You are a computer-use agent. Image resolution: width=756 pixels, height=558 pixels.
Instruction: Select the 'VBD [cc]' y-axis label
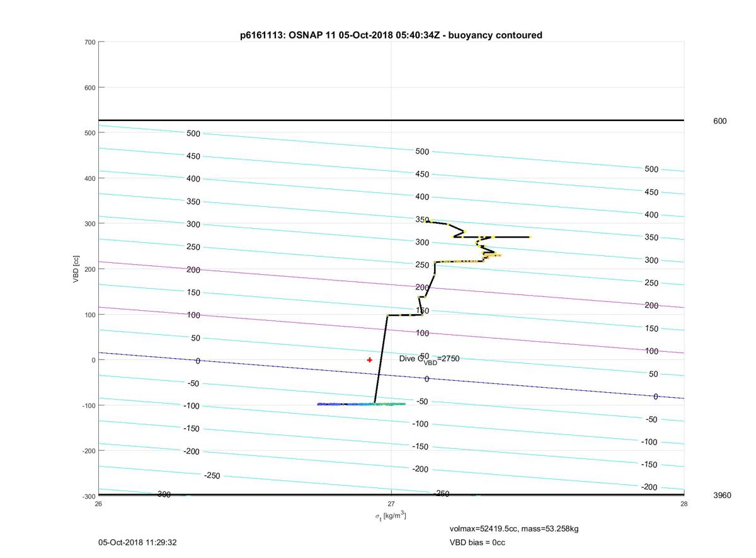[76, 269]
